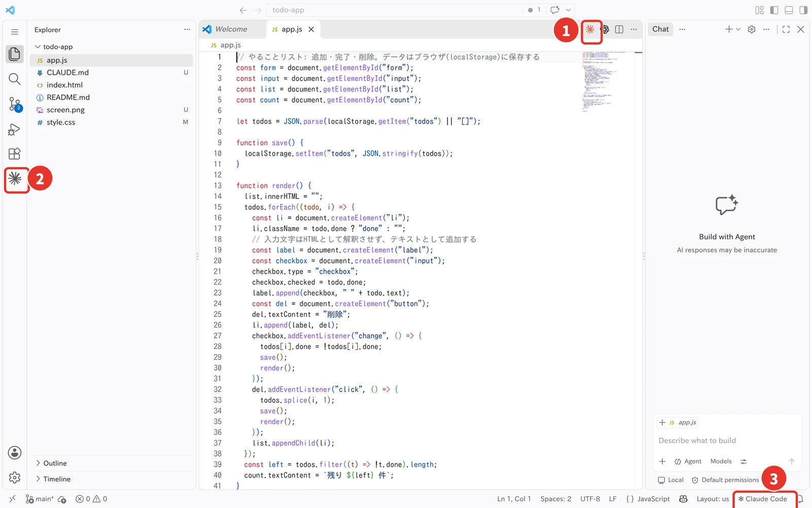Toggle the bottom panel
The image size is (812, 508).
[x=789, y=10]
